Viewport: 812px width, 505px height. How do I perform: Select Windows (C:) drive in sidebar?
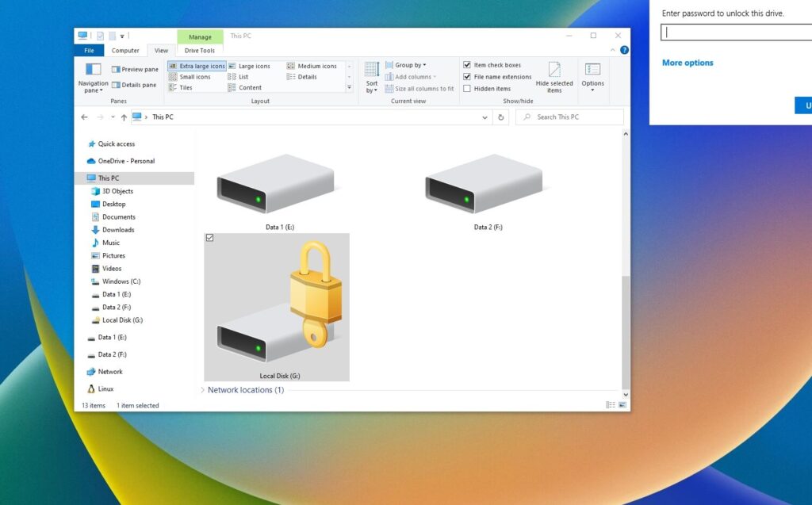coord(121,281)
